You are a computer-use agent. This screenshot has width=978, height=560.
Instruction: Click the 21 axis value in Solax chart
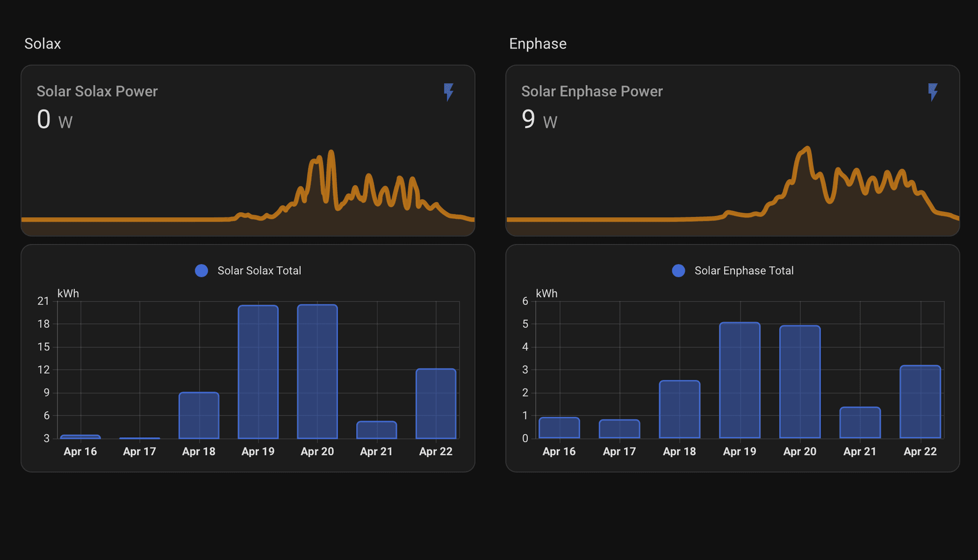coord(43,301)
